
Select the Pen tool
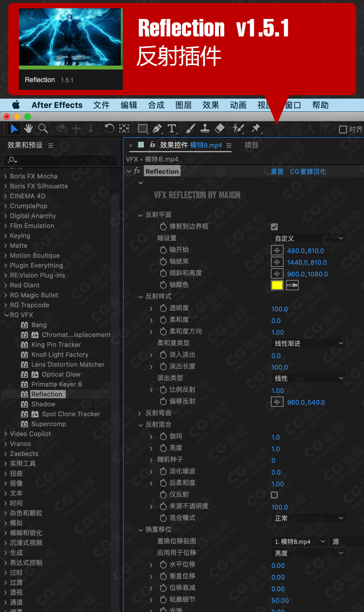(157, 129)
